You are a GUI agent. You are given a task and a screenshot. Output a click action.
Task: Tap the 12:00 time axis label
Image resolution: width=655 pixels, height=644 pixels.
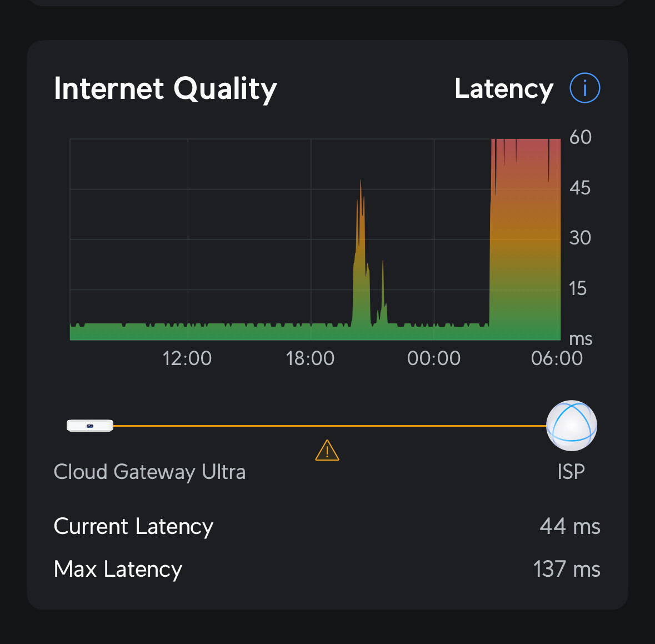(187, 358)
